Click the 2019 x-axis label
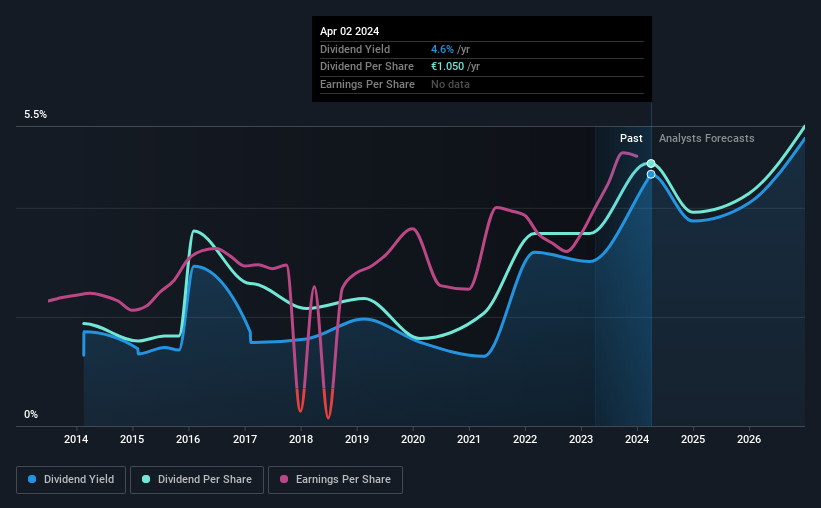 coord(357,439)
